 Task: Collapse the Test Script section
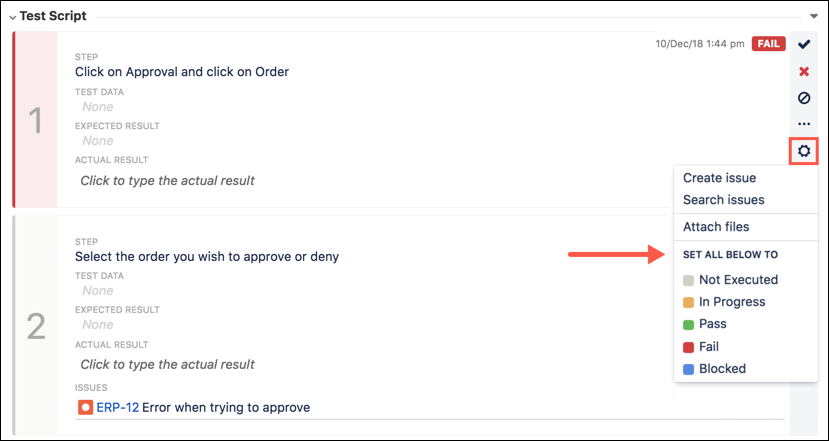(x=13, y=16)
